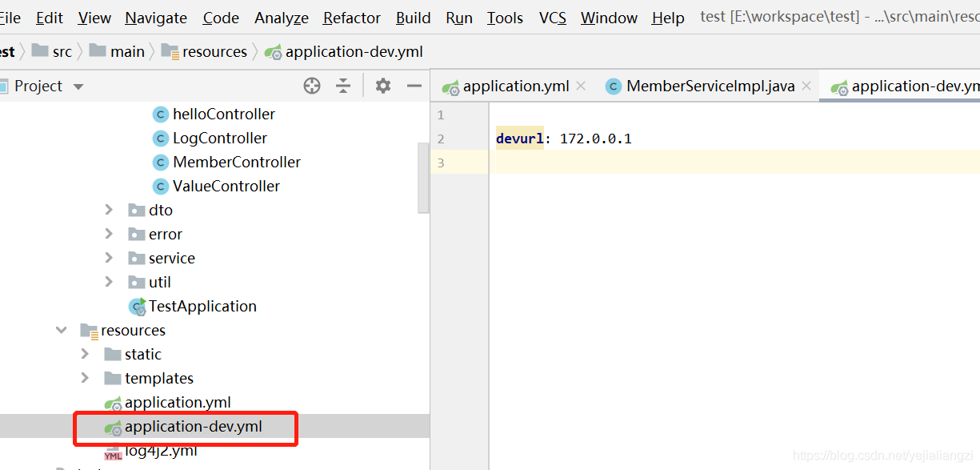Screen dimensions: 980x470
Task: Select the service folder icon
Action: tap(136, 259)
